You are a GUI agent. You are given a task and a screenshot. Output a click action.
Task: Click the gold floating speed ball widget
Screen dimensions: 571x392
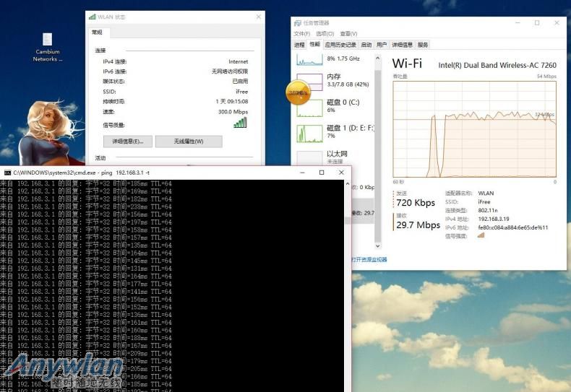click(x=299, y=92)
